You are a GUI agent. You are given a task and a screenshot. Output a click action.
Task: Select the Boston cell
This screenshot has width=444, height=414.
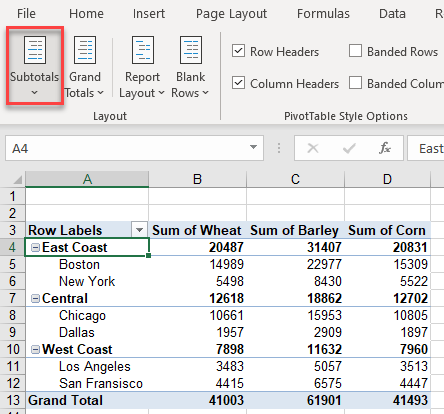point(87,264)
